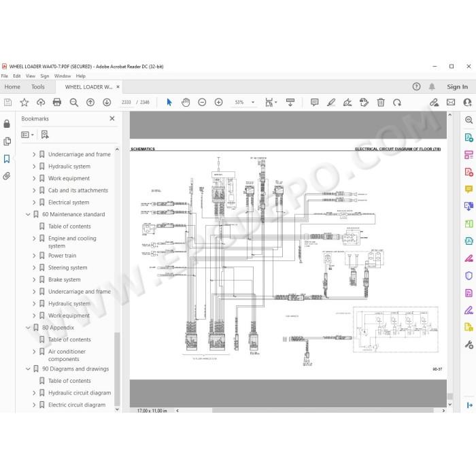Open the zoom percentage dropdown
This screenshot has height=476, width=476.
(x=253, y=102)
